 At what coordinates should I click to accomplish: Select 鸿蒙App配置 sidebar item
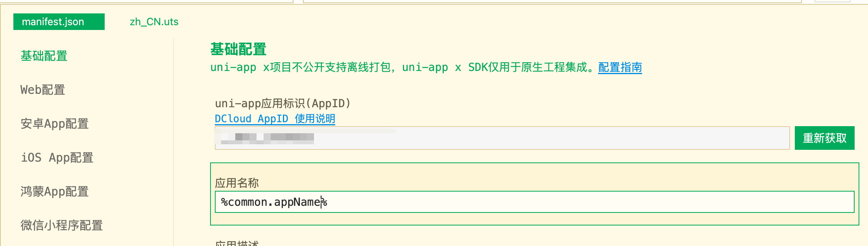point(54,192)
